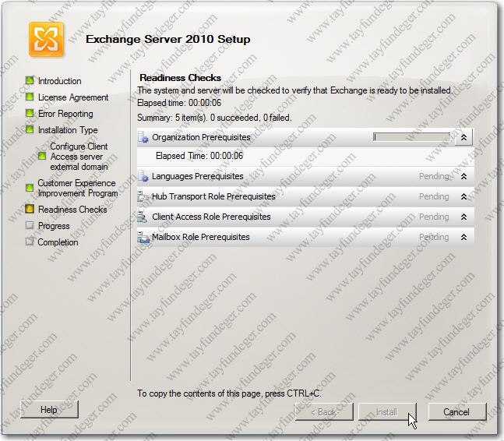Expand Mailbox Role Prerequisites chevron
The image size is (504, 441).
463,237
